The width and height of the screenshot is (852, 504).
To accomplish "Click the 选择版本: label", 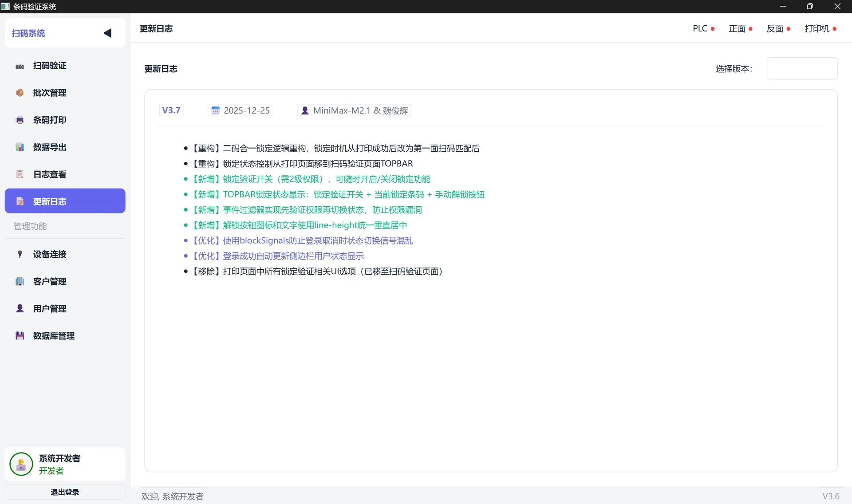I will click(734, 69).
